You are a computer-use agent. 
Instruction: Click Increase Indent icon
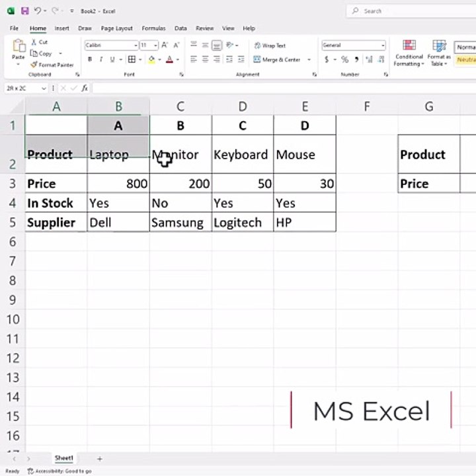[241, 59]
